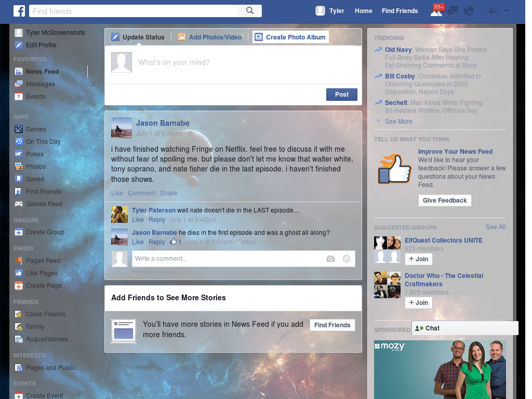The image size is (532, 399).
Task: Click Find Friends button in stories card
Action: [332, 325]
